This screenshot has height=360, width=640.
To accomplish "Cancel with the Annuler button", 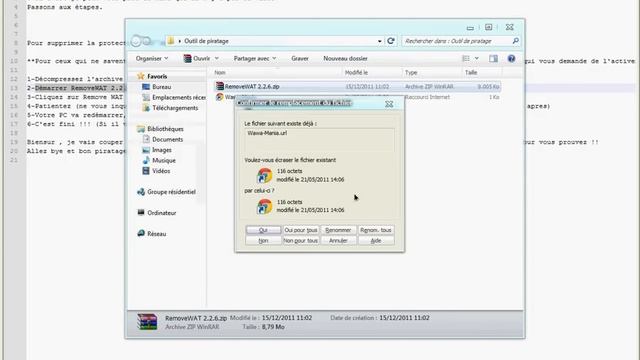I will (338, 240).
